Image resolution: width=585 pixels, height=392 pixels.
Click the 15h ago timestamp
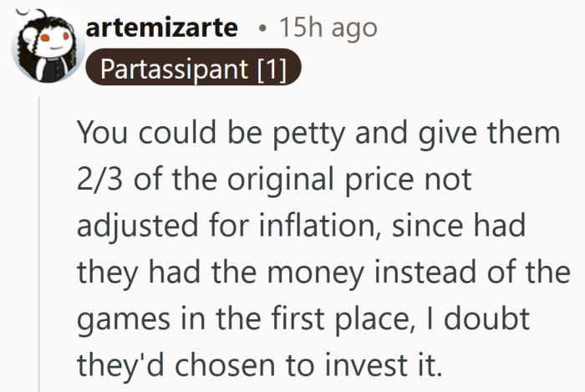coord(328,28)
